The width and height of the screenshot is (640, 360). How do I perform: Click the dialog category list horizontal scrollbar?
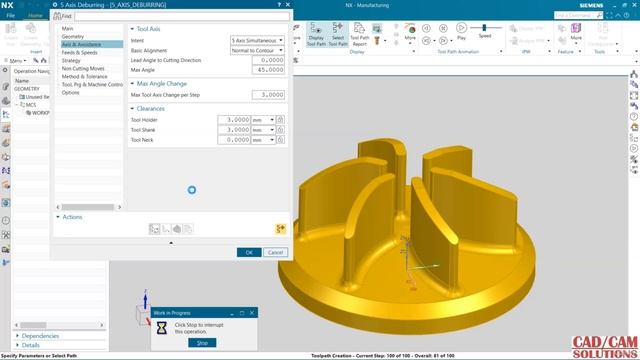(87, 207)
